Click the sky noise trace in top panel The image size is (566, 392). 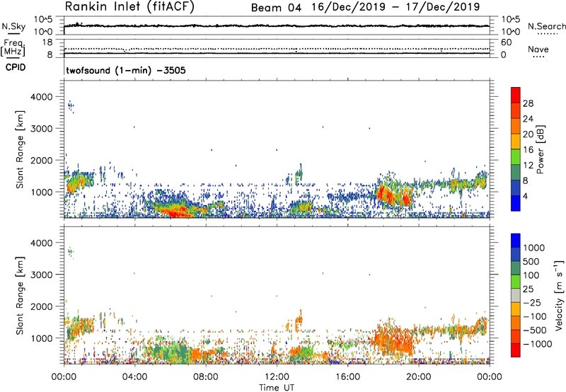pyautogui.click(x=277, y=26)
